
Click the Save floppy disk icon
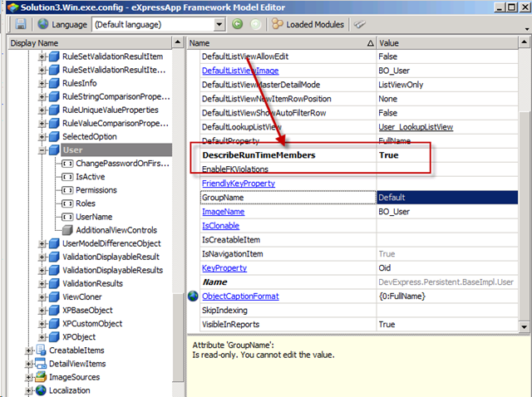[20, 24]
